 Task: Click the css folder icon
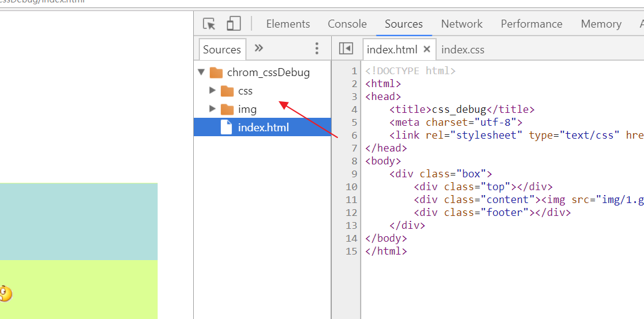coord(227,91)
